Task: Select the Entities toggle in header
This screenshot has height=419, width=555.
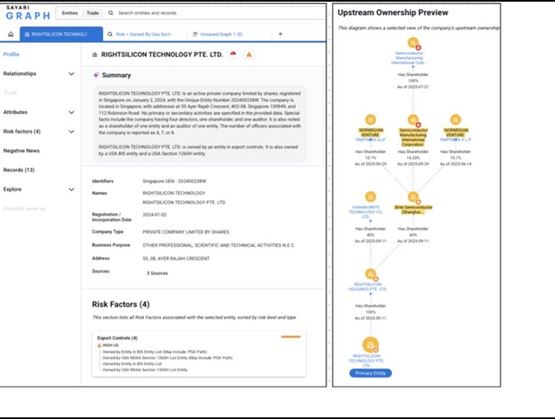Action: click(x=70, y=13)
